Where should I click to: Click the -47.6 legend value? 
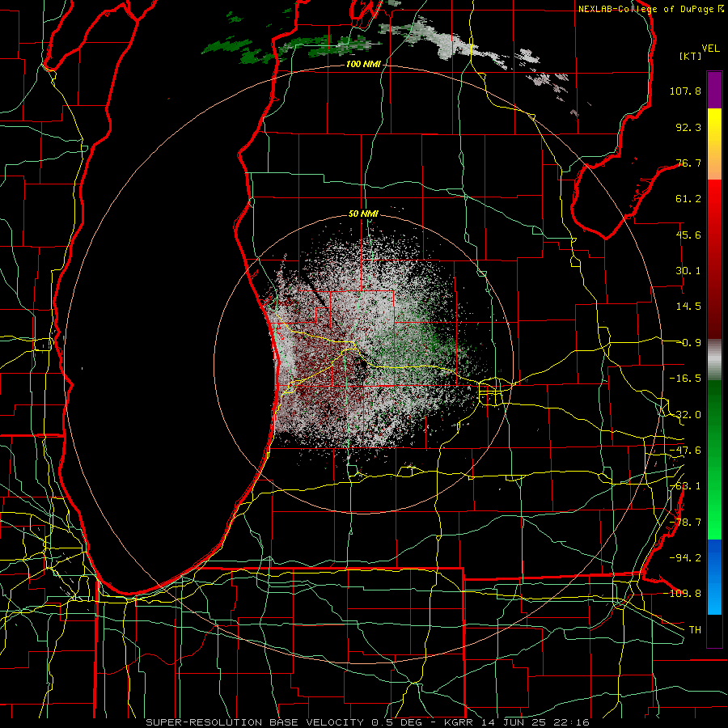(685, 451)
